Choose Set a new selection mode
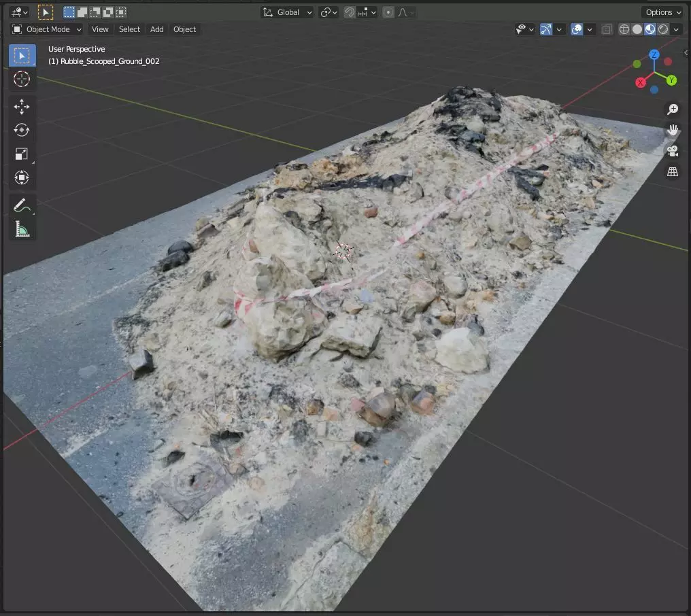Viewport: 691px width, 616px height. [x=69, y=12]
